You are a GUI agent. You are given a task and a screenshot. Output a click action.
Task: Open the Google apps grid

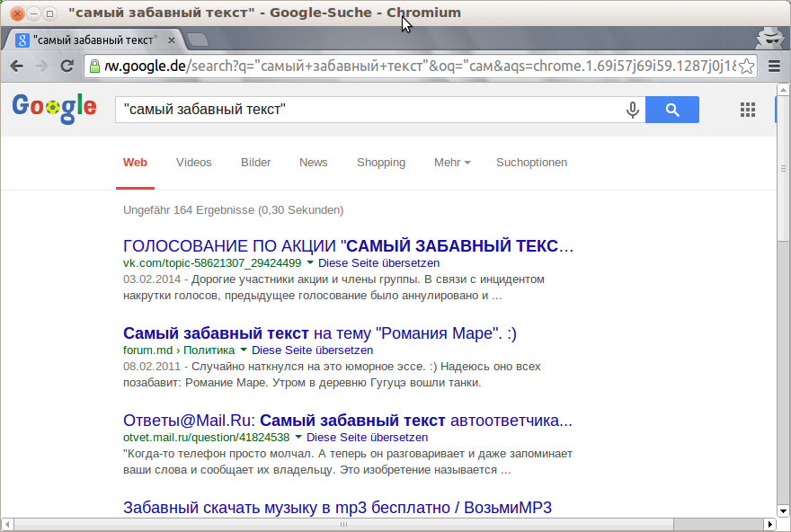pyautogui.click(x=747, y=110)
